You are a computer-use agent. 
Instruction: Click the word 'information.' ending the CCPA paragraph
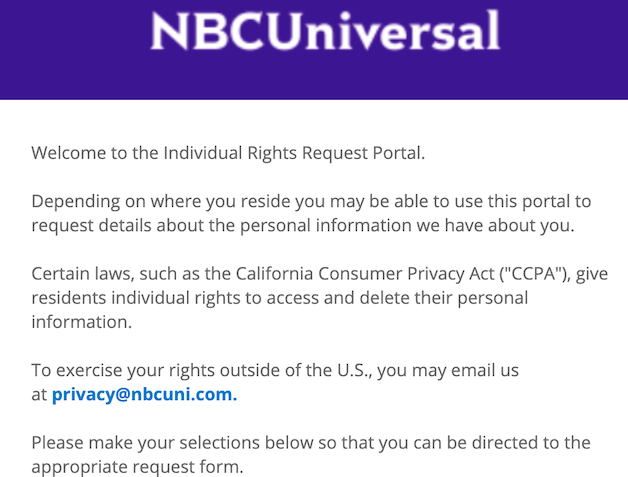coord(82,322)
